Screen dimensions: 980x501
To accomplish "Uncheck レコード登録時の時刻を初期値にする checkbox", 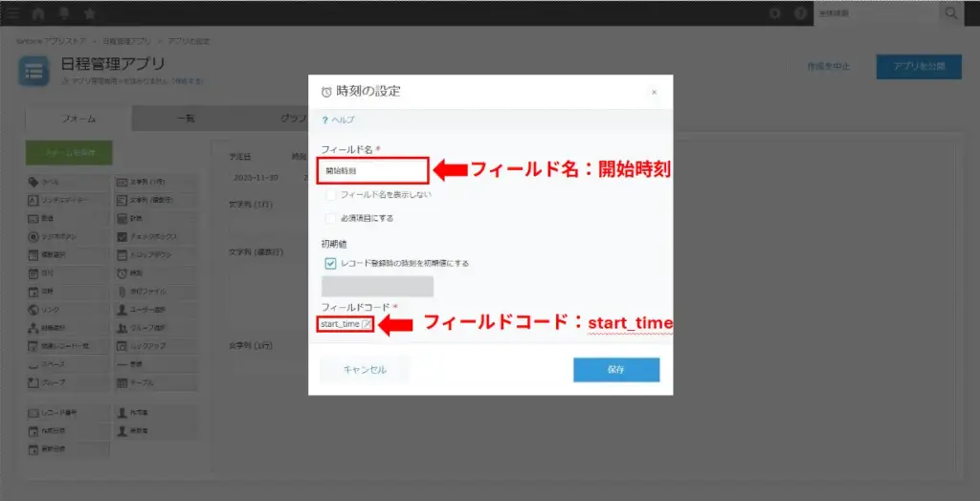I will click(330, 263).
